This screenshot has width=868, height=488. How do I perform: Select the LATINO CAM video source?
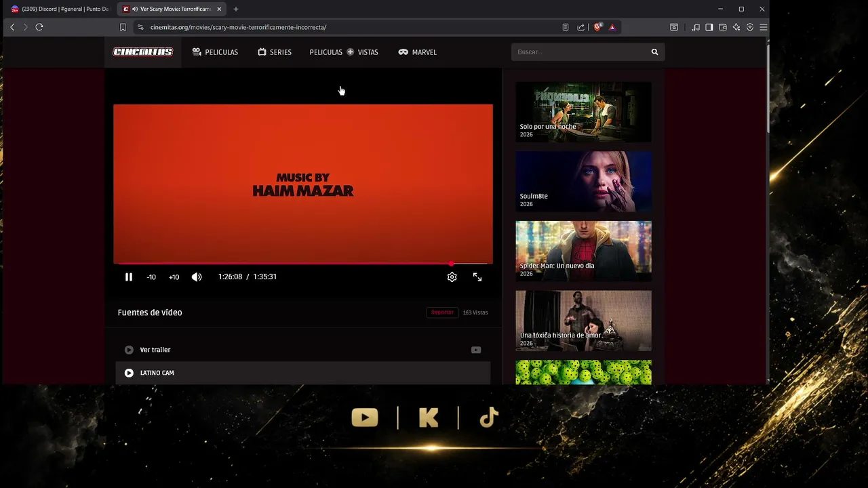(302, 373)
